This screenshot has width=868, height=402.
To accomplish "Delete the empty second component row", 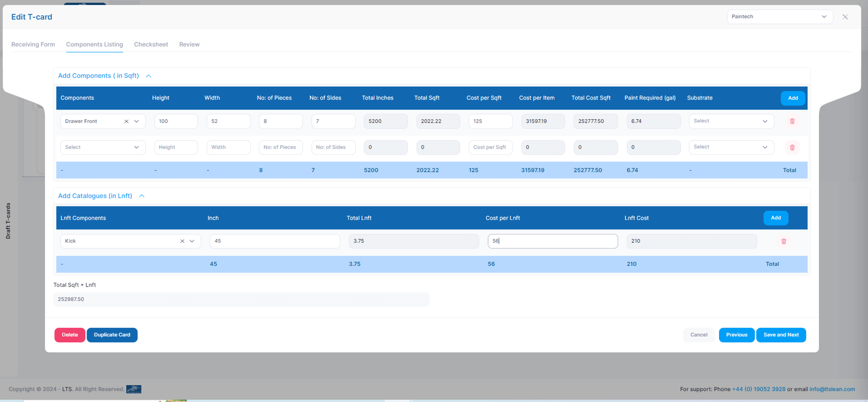I will (792, 148).
